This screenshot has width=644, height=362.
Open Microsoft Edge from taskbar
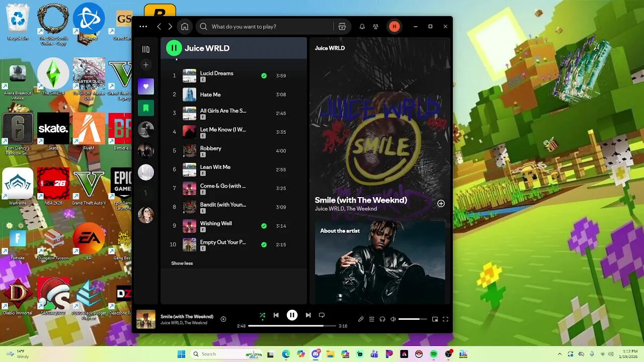click(286, 354)
